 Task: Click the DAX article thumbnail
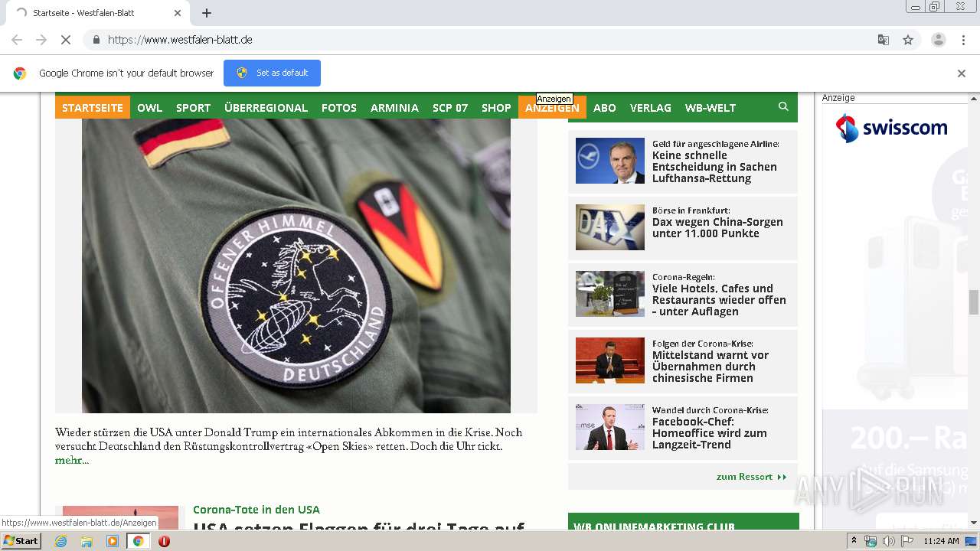click(x=610, y=227)
